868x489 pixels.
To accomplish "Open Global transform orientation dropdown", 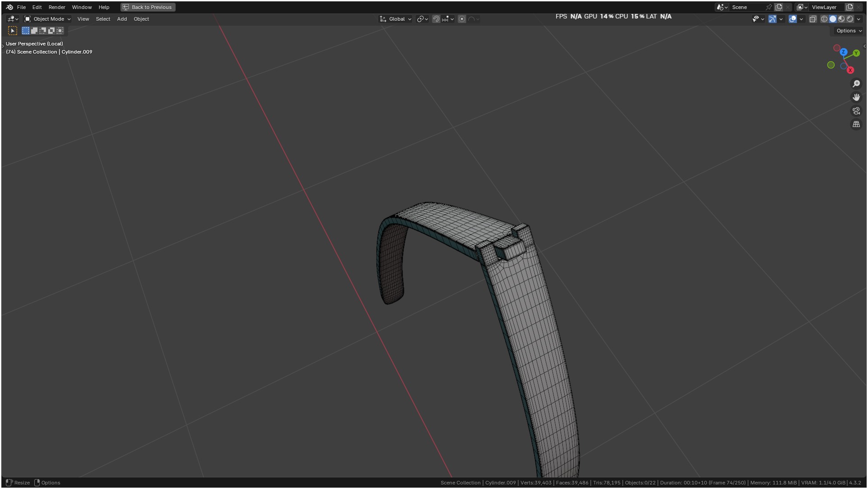I will [x=396, y=19].
